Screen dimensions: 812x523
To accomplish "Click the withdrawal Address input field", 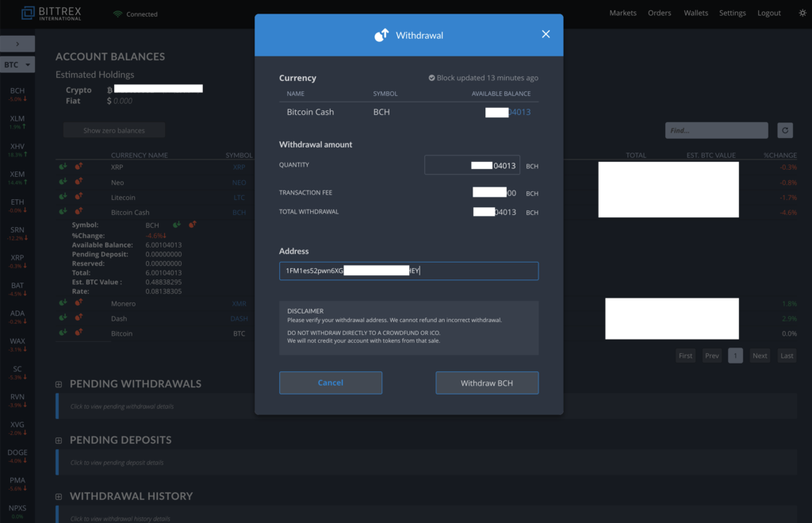I will 408,271.
